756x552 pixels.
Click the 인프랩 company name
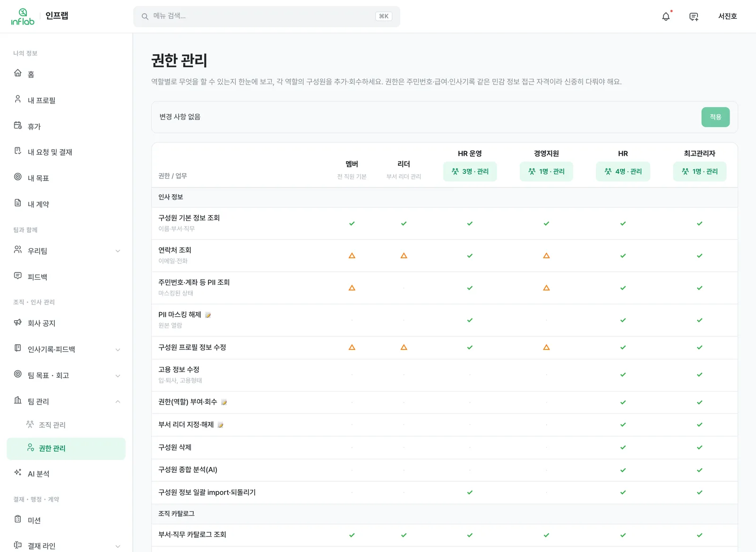point(57,16)
